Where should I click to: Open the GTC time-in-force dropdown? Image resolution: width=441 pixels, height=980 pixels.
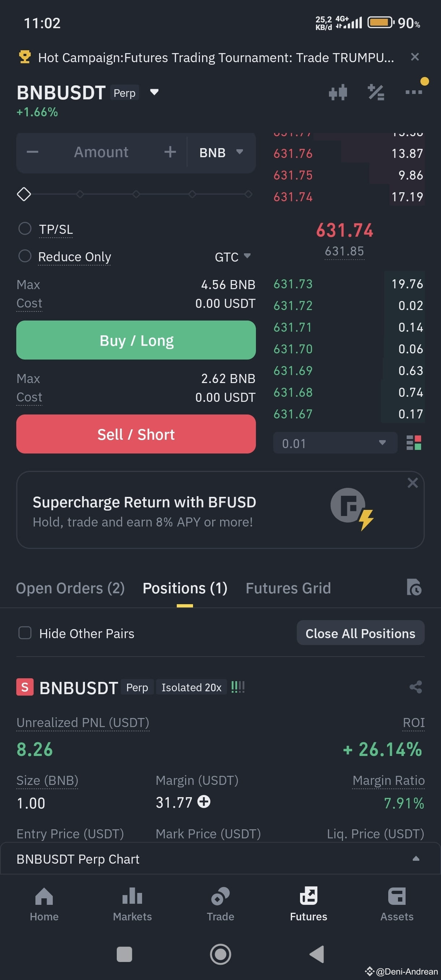[x=232, y=257]
